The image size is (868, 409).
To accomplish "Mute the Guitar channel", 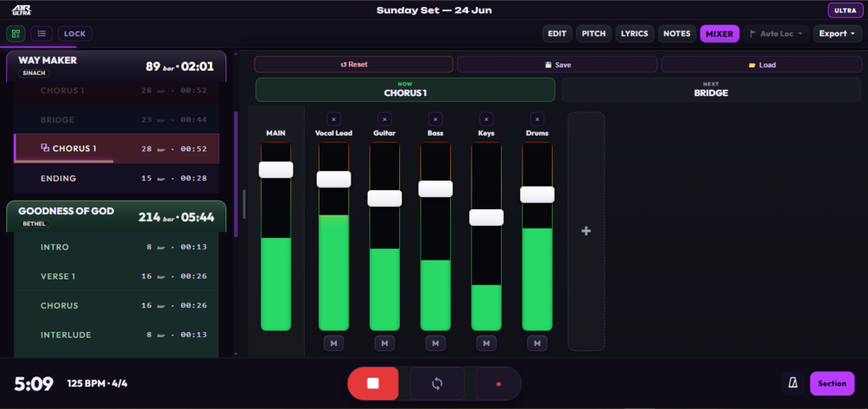I will 384,343.
